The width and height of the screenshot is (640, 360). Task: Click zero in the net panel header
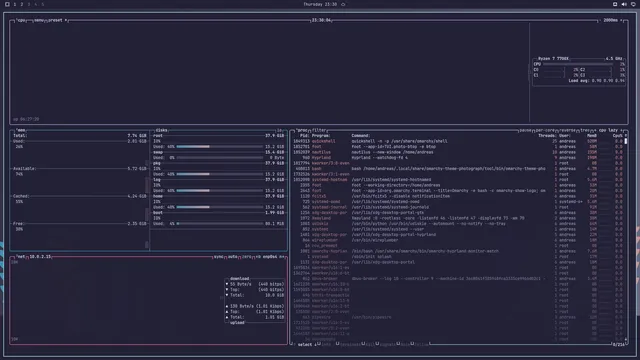click(x=247, y=257)
